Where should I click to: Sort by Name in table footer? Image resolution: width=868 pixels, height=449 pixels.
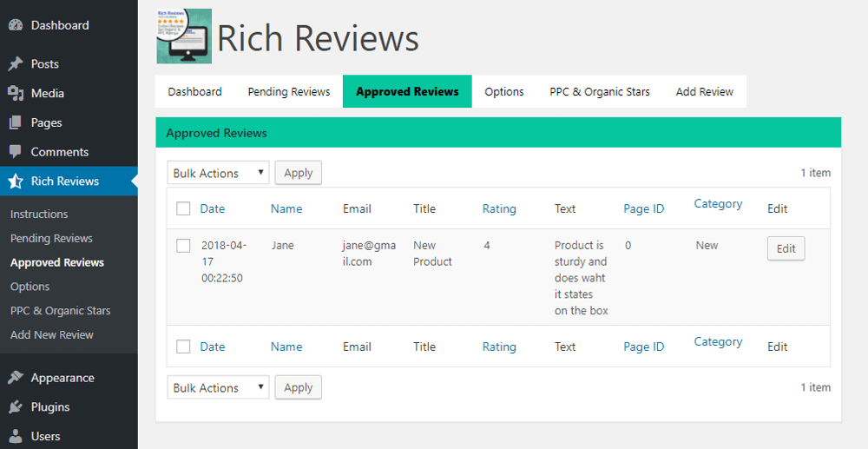[286, 347]
